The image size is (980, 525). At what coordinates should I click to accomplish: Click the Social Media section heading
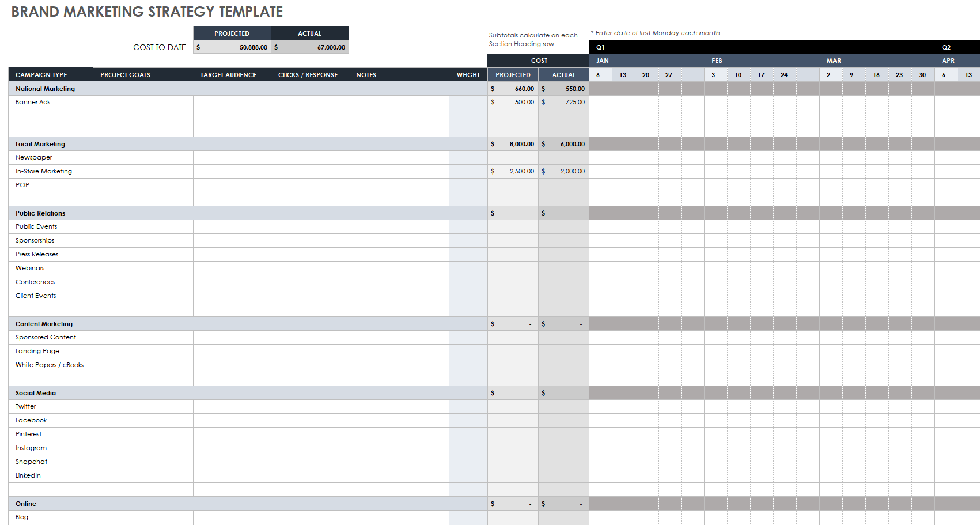(36, 393)
